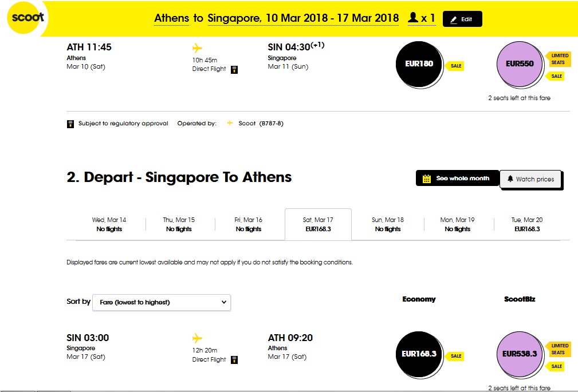Click the Scoot logo
The image size is (578, 392).
pos(25,18)
